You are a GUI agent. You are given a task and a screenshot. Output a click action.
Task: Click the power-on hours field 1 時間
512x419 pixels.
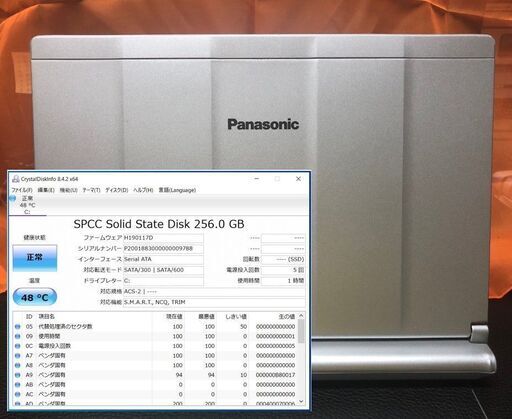(x=283, y=281)
